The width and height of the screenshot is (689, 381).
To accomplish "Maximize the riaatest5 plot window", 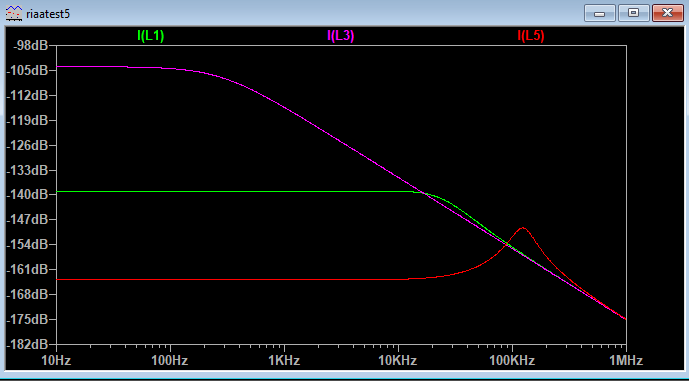I will [x=634, y=13].
